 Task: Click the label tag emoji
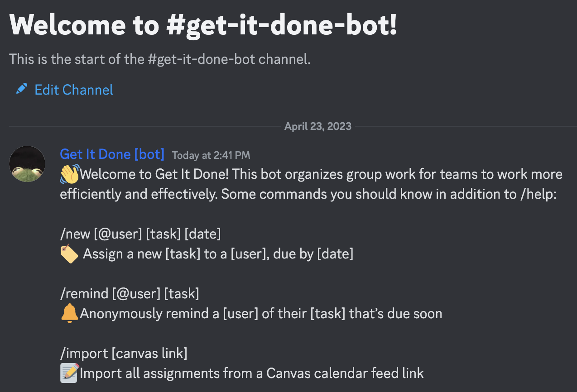coord(69,253)
